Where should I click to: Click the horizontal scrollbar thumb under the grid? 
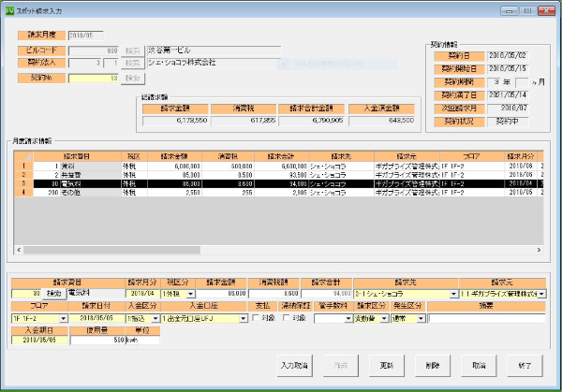click(x=111, y=250)
